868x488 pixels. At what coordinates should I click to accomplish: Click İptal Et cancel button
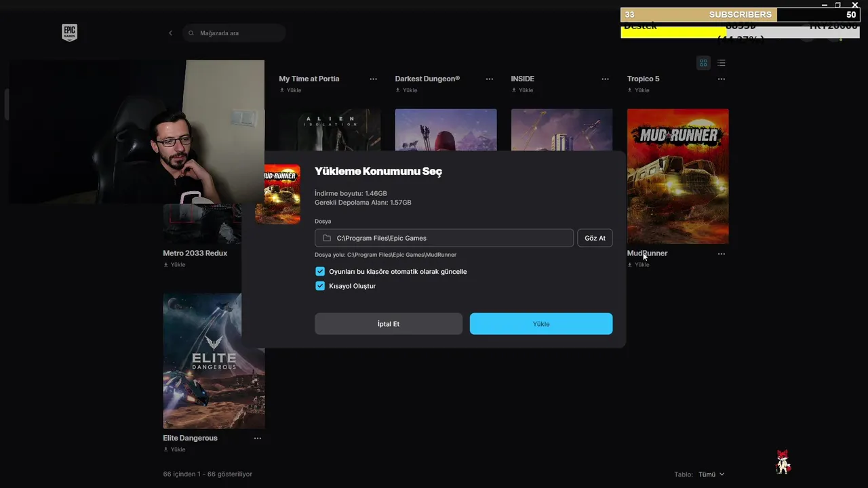point(389,324)
